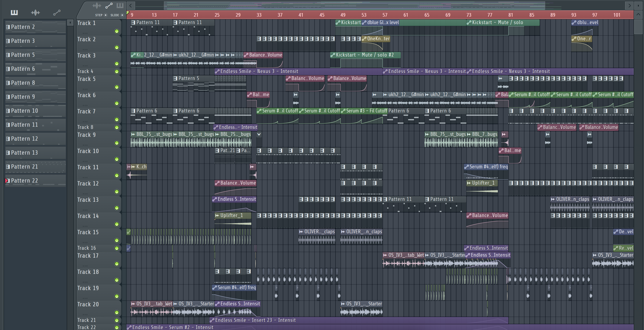Select Pattern 3 in the picker
644x330 pixels.
[35, 41]
